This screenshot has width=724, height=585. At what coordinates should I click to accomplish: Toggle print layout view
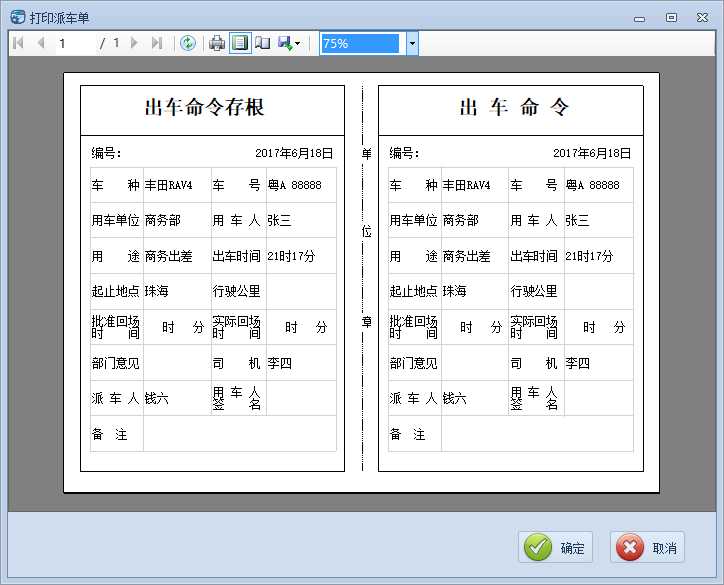tap(240, 43)
